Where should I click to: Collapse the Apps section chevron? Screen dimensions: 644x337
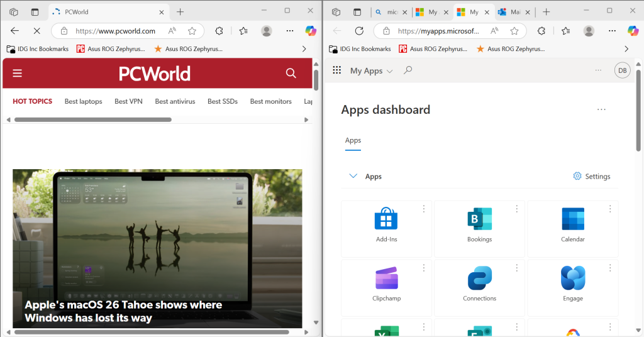click(x=353, y=177)
